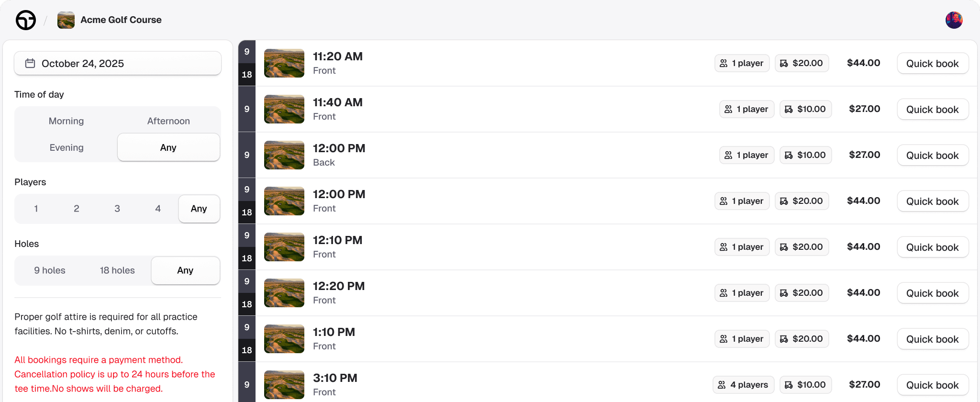Click the cart fee icon for the 12:20 PM slot
The image size is (980, 402).
click(784, 292)
